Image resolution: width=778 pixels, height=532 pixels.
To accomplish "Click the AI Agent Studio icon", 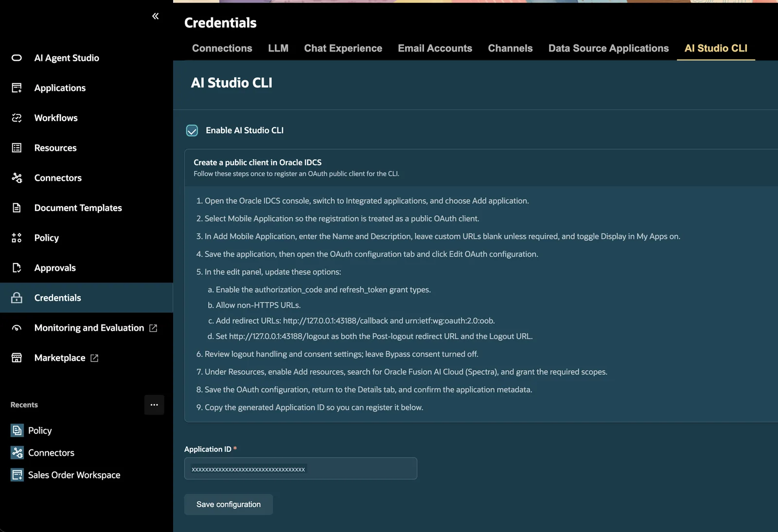I will (17, 58).
